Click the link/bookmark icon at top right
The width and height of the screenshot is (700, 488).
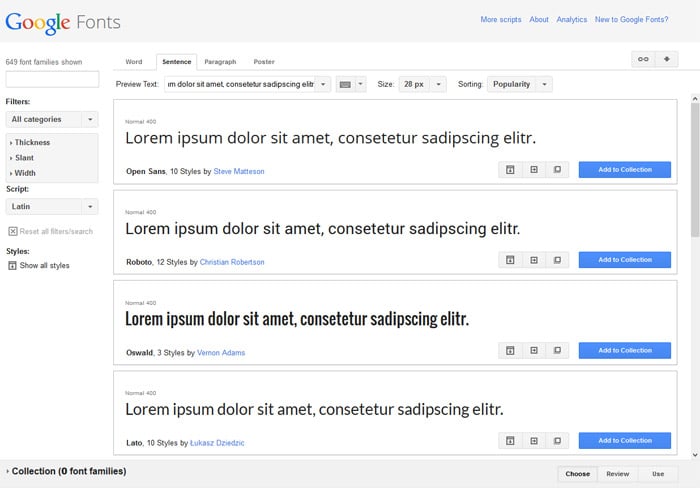pyautogui.click(x=643, y=59)
